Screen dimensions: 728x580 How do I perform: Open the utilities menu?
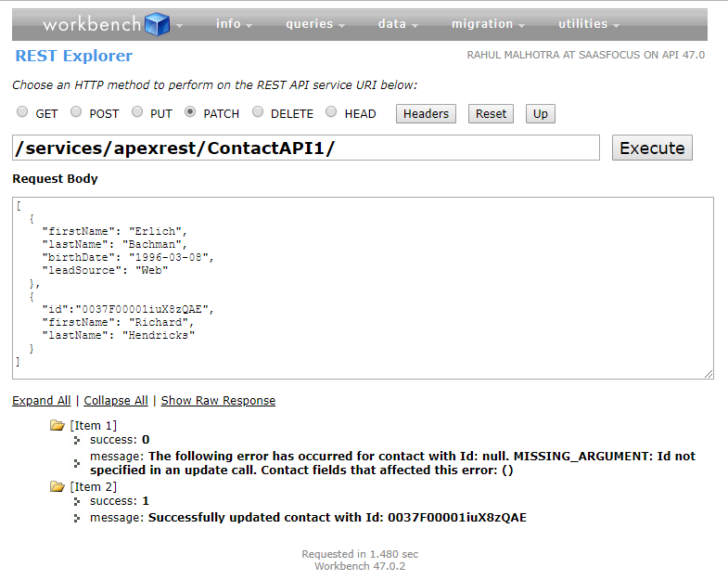589,24
